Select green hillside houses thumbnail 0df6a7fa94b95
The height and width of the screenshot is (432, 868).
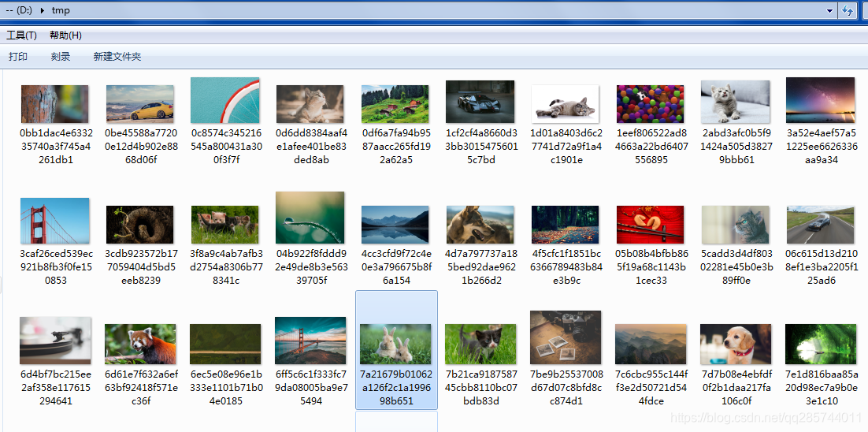pyautogui.click(x=395, y=103)
